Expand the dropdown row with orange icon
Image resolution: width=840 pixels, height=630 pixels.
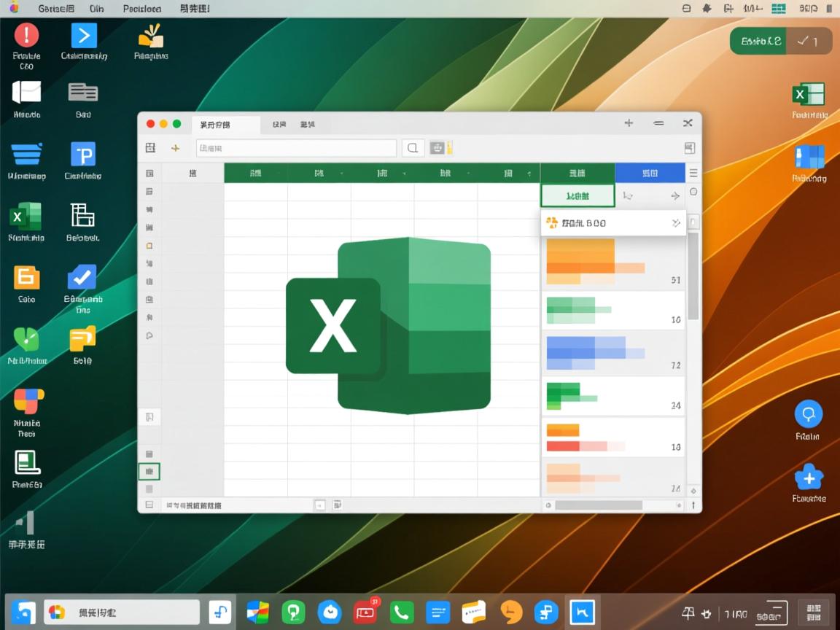coord(612,223)
